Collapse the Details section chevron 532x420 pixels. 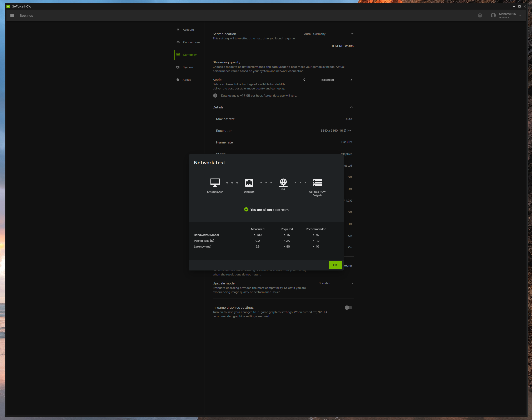click(x=351, y=107)
